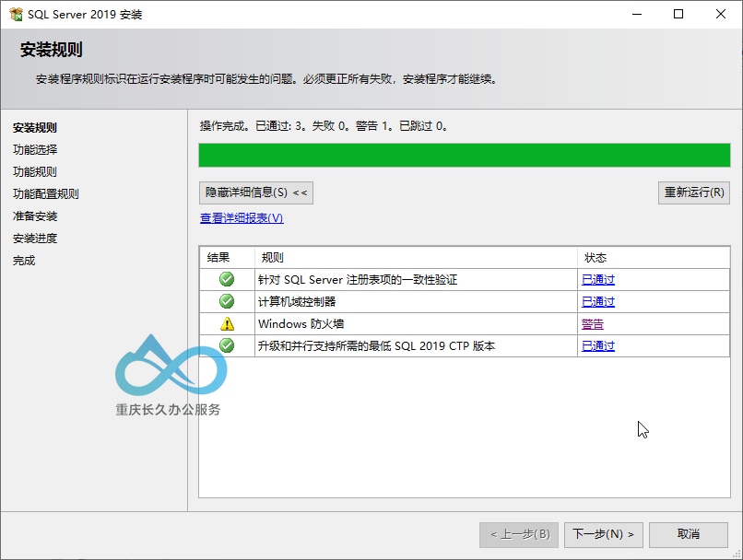Click the passed icon for computer domain controller
This screenshot has width=743, height=560.
click(227, 301)
